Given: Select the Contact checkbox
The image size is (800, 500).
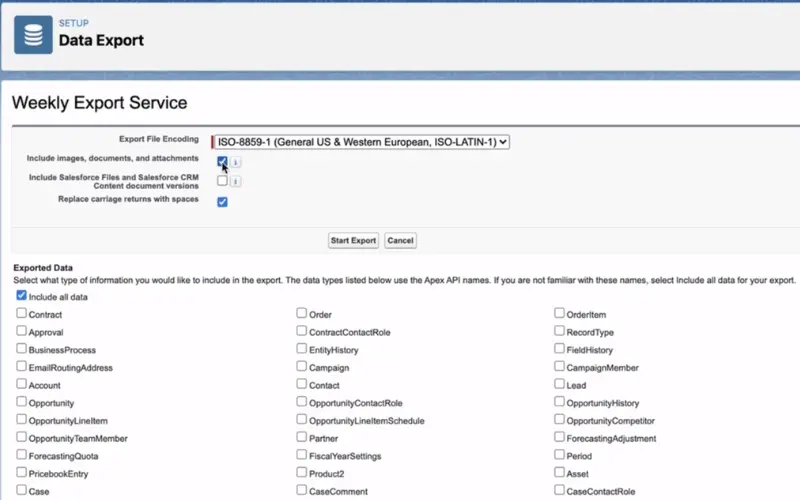Looking at the screenshot, I should tap(302, 384).
